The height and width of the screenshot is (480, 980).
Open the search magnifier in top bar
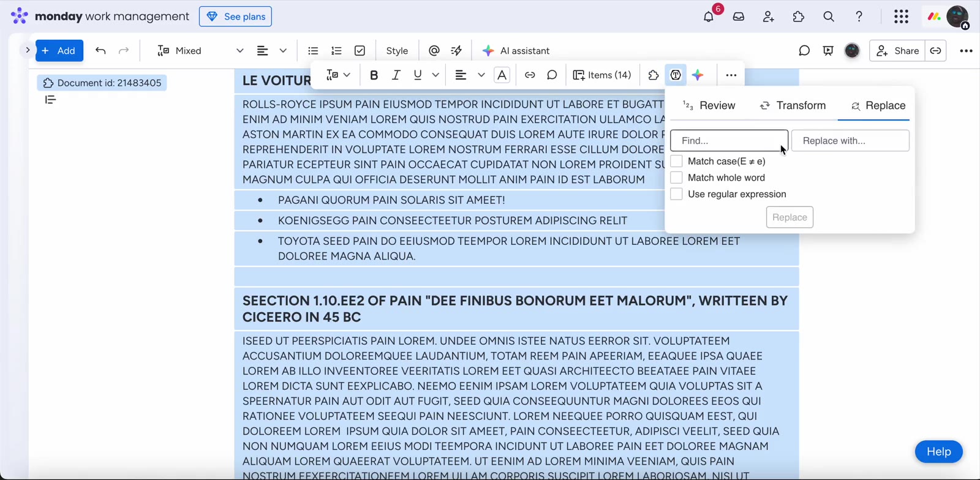click(x=829, y=17)
